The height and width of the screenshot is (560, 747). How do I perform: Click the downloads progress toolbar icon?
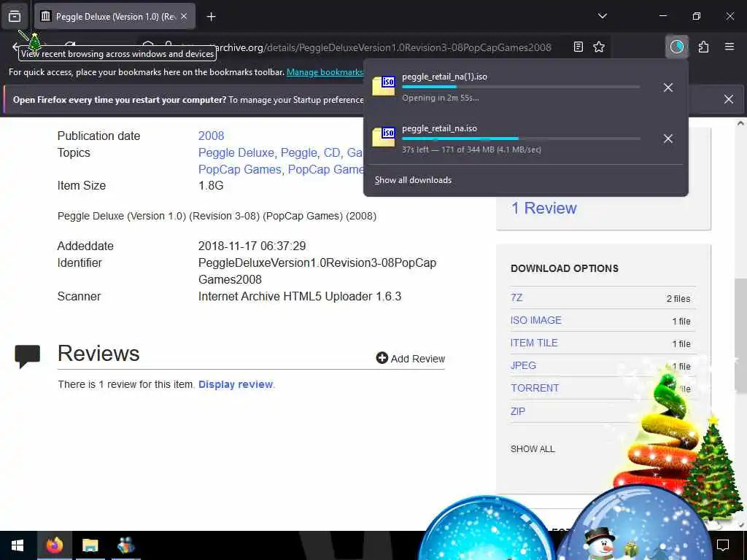pos(676,47)
